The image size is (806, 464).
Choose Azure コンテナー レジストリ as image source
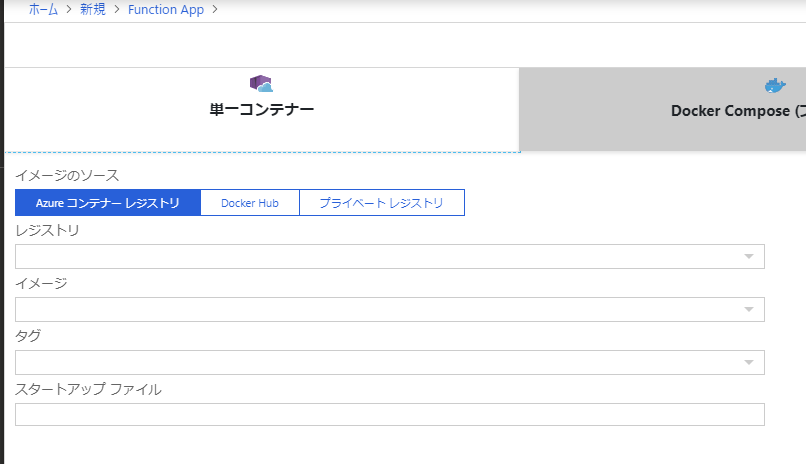pyautogui.click(x=108, y=203)
